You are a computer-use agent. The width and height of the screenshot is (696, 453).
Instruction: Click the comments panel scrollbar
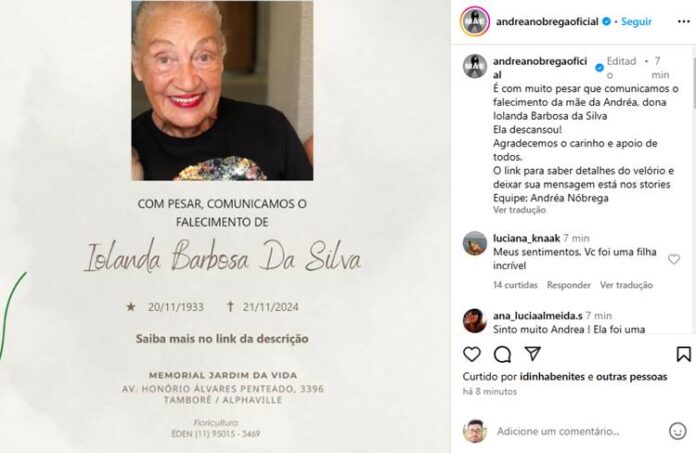click(694, 80)
